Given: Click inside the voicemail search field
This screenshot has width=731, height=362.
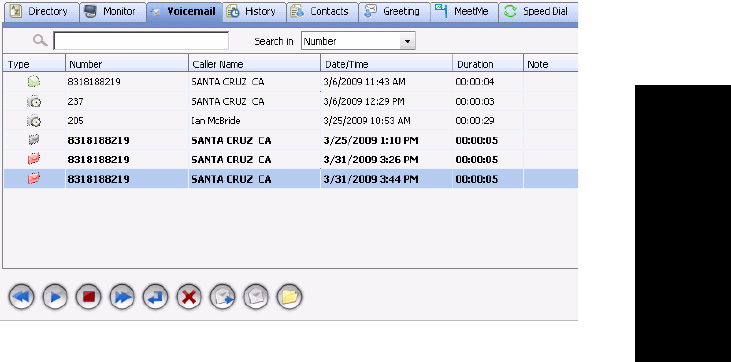Looking at the screenshot, I should pos(141,41).
